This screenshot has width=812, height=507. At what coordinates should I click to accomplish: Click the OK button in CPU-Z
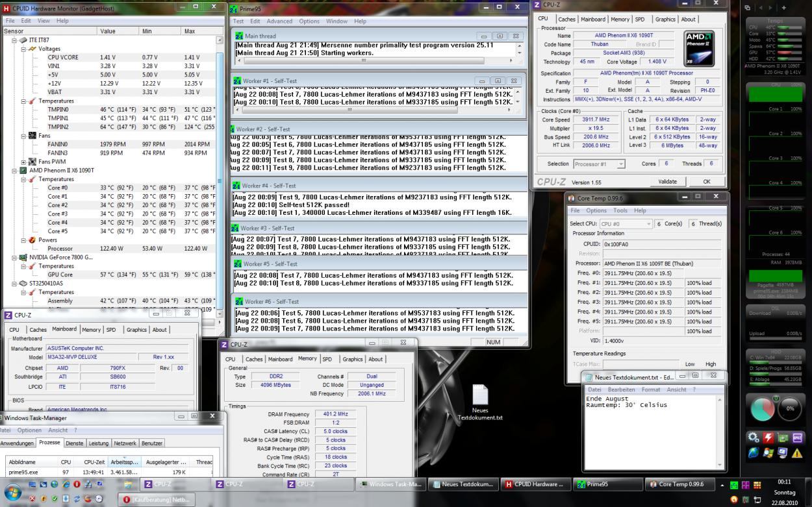(706, 182)
